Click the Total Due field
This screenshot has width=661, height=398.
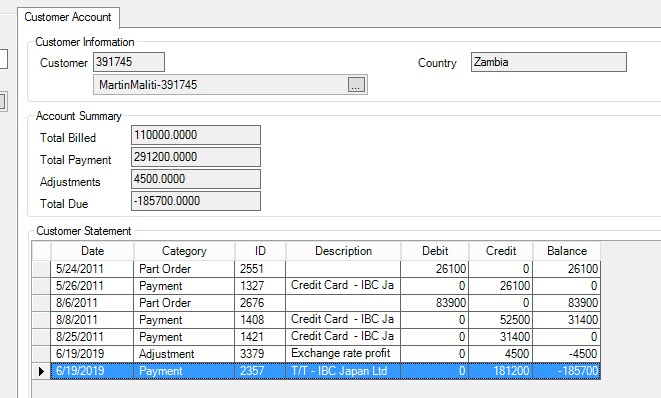(x=196, y=201)
